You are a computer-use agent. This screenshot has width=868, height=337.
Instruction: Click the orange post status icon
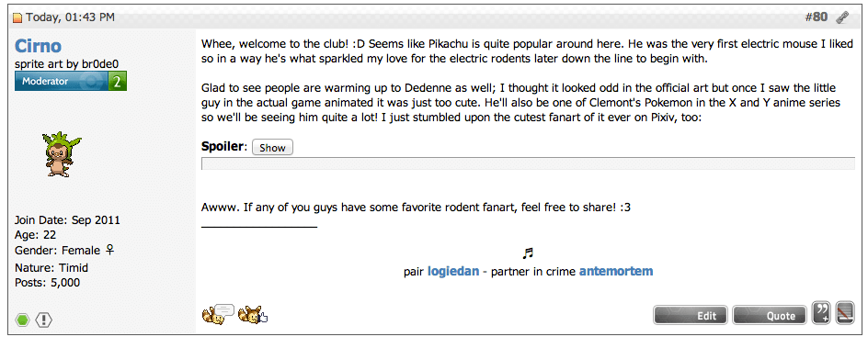click(x=17, y=17)
